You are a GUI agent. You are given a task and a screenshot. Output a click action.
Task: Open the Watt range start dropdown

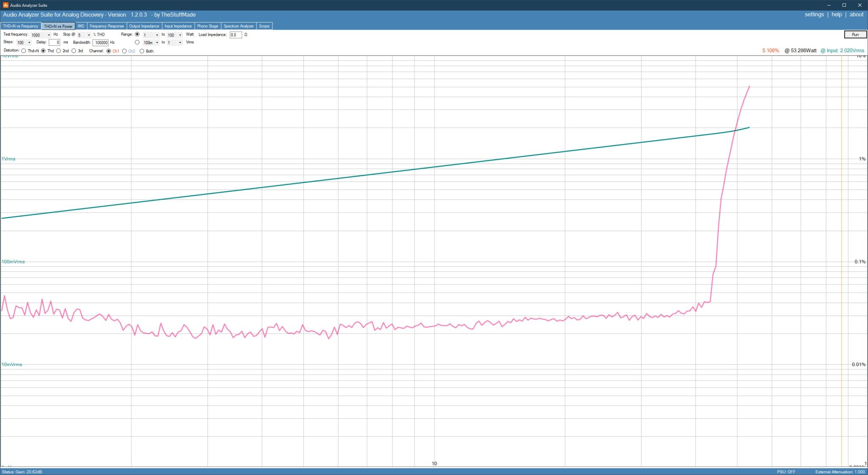click(157, 35)
